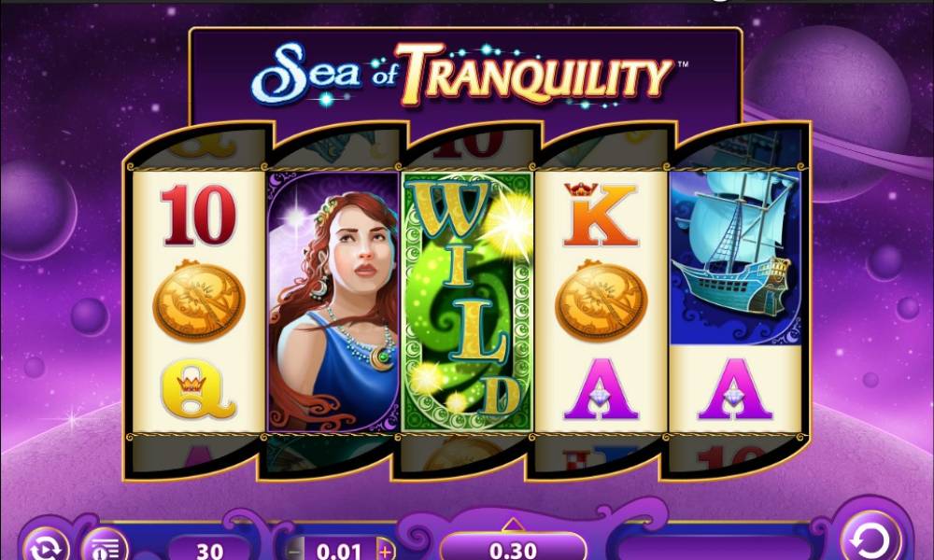Click the green WILD symbol reel
Image resolution: width=934 pixels, height=560 pixels.
point(466,301)
